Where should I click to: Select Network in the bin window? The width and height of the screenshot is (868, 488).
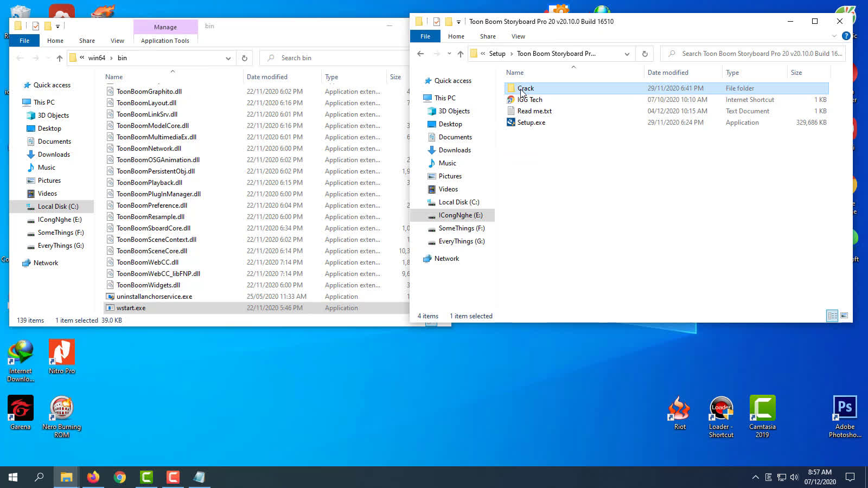click(x=46, y=263)
